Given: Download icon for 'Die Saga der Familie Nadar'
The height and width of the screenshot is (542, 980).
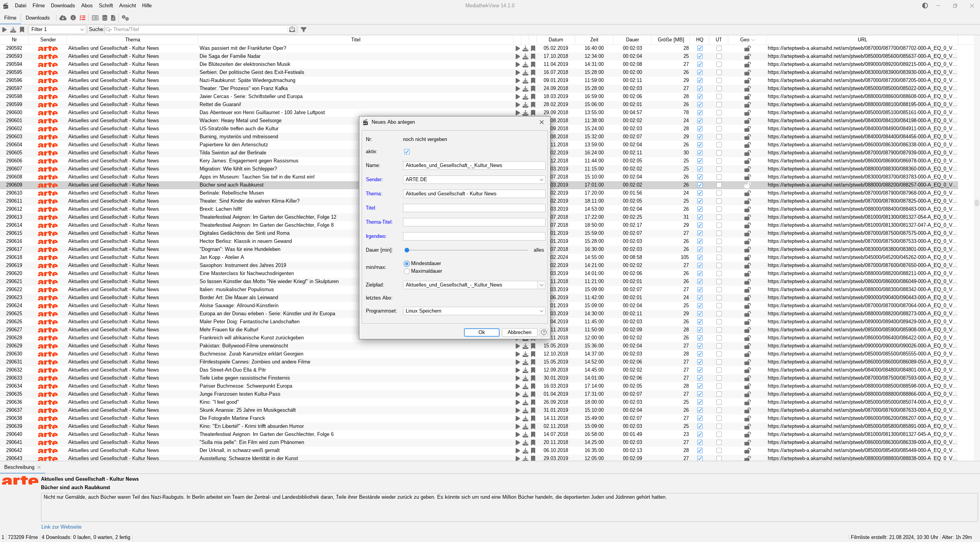Looking at the screenshot, I should [x=525, y=56].
